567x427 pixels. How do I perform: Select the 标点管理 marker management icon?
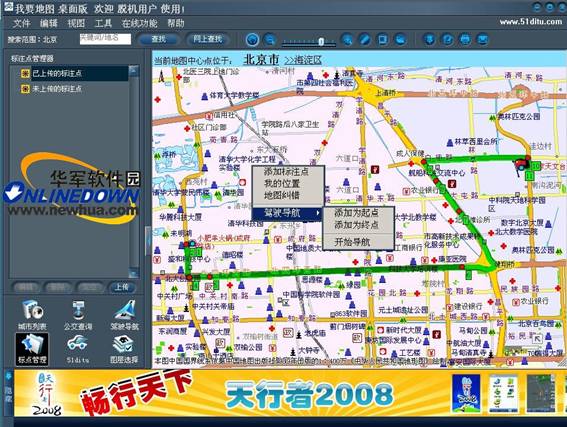[32, 349]
